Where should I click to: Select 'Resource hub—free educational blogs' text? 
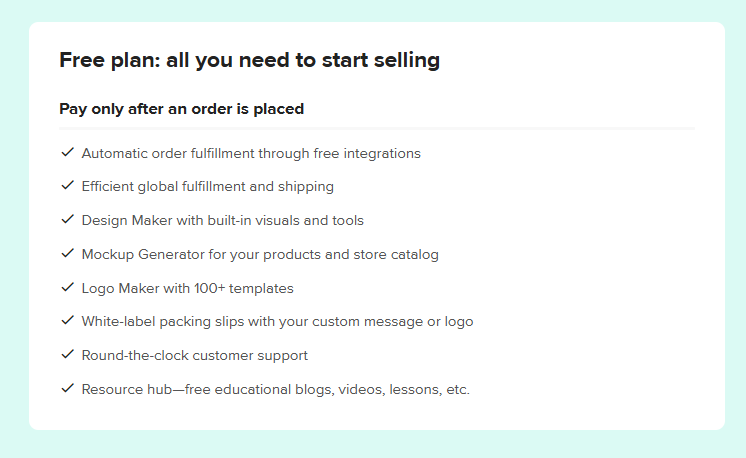tap(275, 390)
